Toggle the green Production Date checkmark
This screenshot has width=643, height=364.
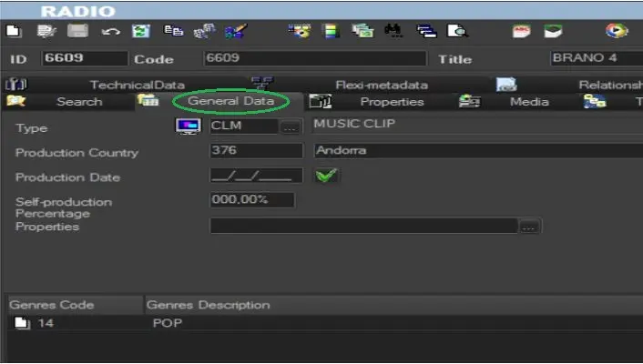click(x=325, y=176)
